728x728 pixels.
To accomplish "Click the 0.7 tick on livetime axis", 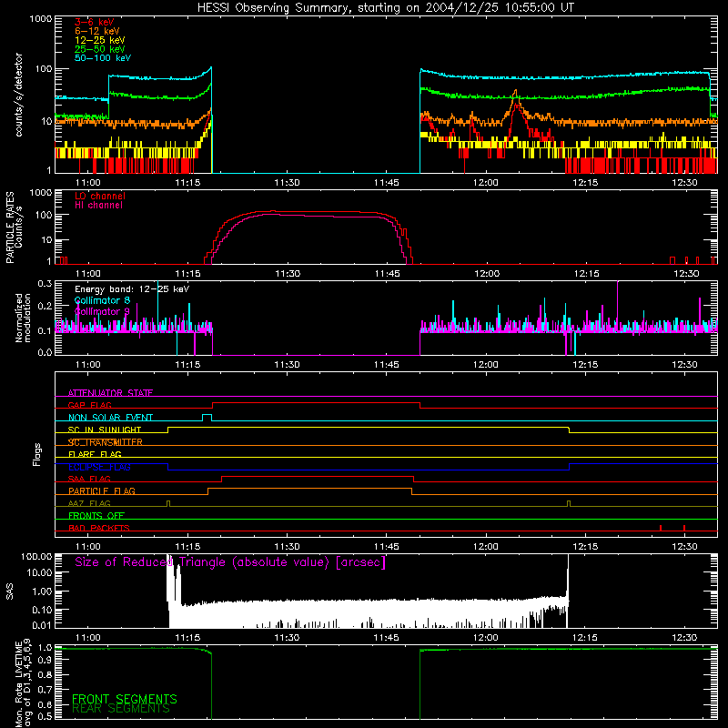I will [x=45, y=690].
